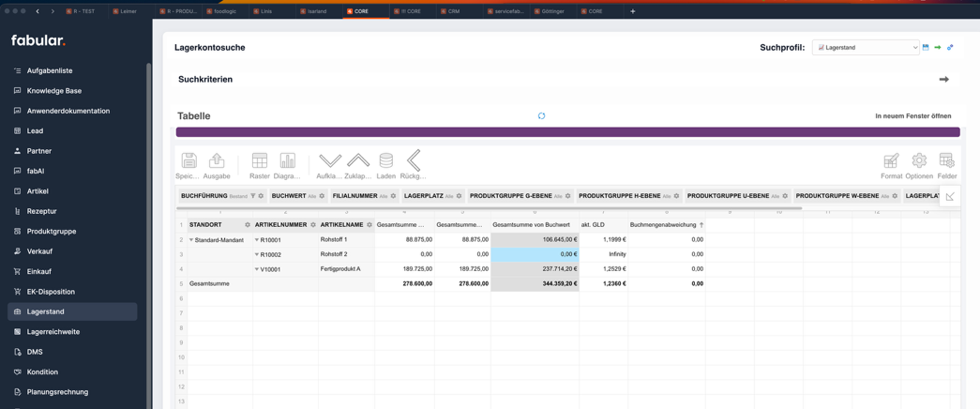Toggle sort arrow on Buchmengenabweichung column
Screen dimensions: 980x409
[x=701, y=225]
